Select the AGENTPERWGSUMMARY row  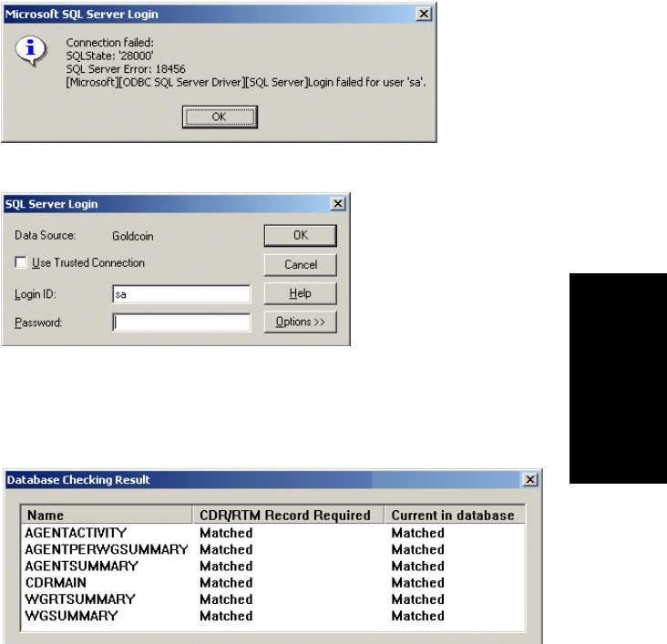pos(273,549)
